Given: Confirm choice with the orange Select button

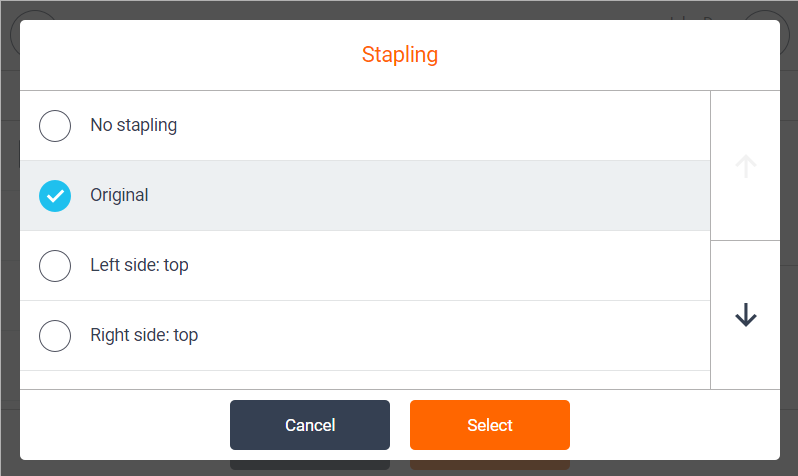Looking at the screenshot, I should coord(490,425).
